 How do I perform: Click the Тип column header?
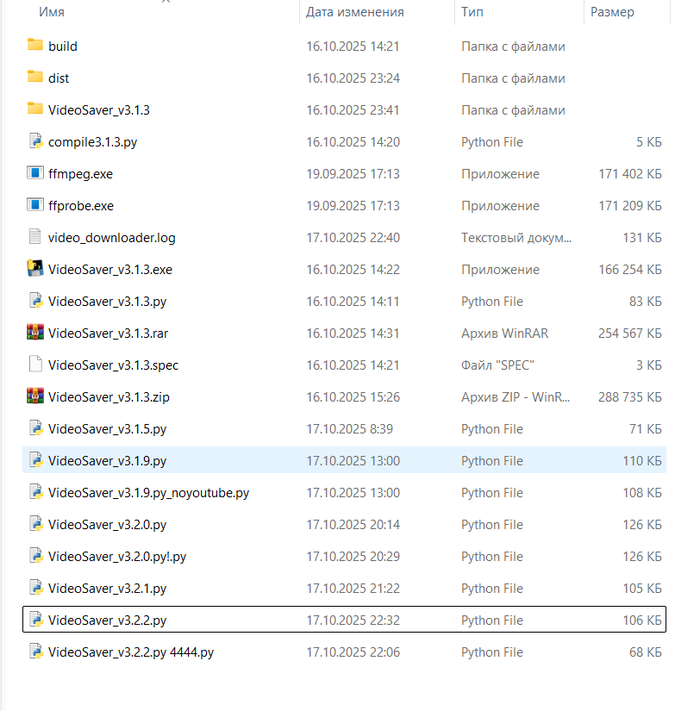click(x=472, y=12)
